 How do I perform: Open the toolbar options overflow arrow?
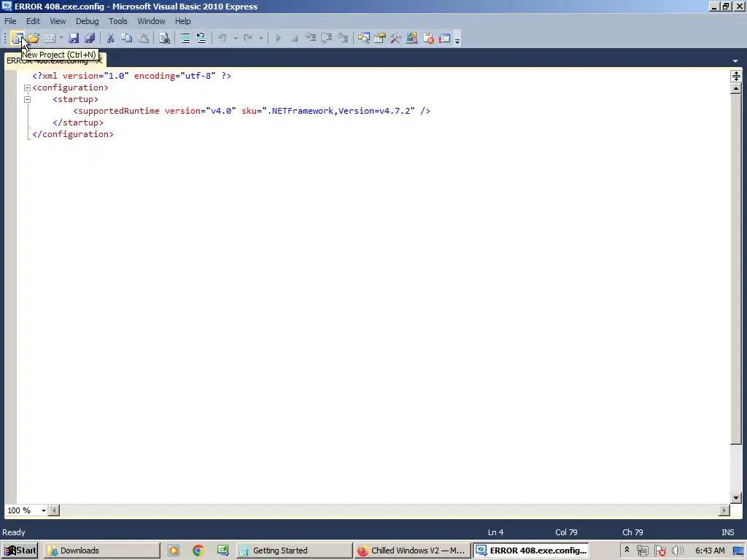tap(457, 39)
